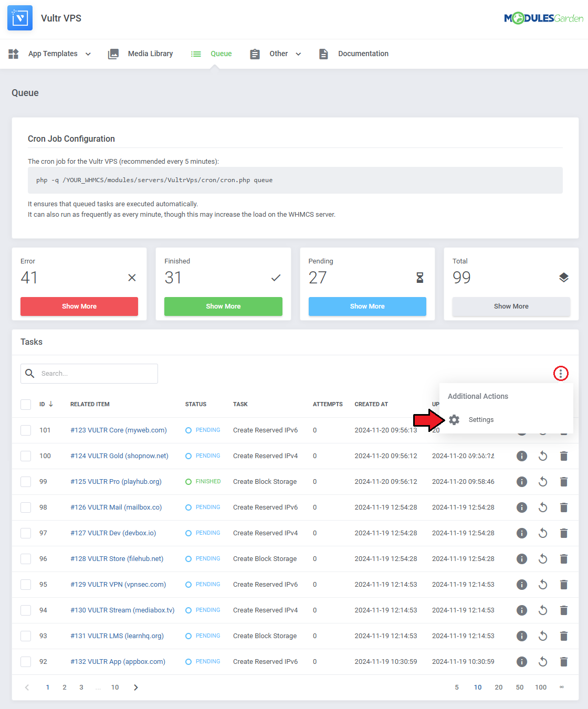View info for task 99
588x709 pixels.
click(x=522, y=482)
